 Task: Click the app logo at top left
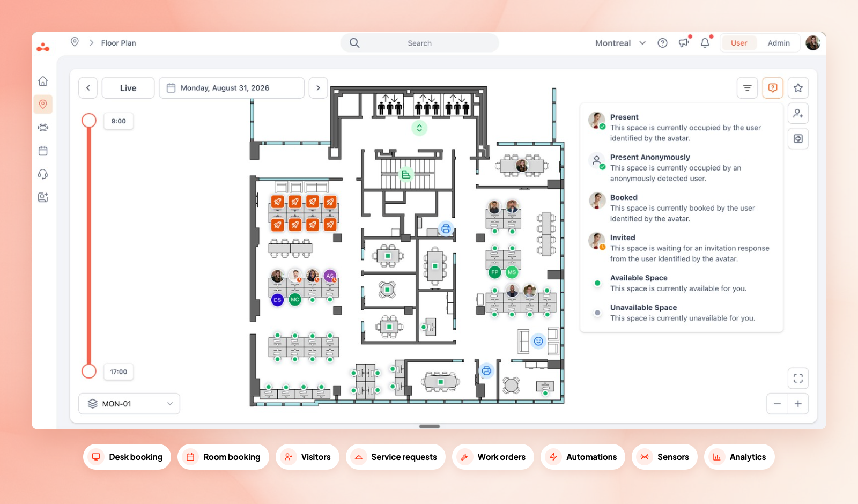(x=43, y=47)
